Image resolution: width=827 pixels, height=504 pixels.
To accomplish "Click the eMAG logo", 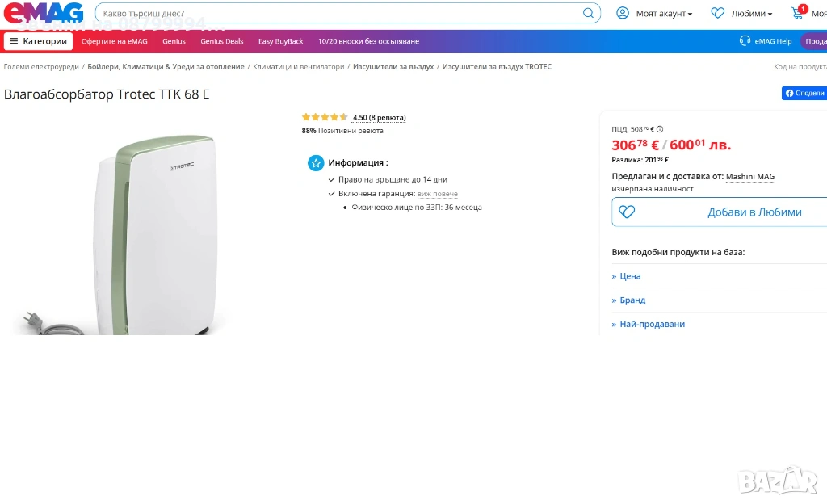I will click(x=44, y=13).
